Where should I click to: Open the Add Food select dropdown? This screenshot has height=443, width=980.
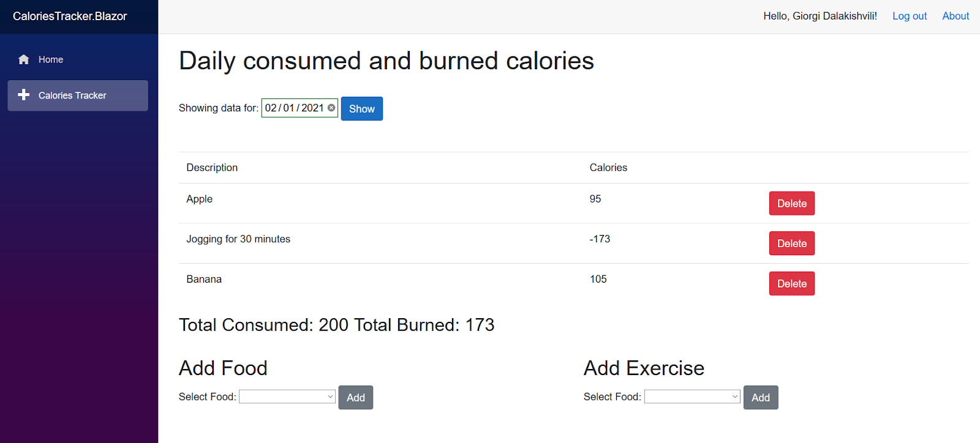coord(287,396)
